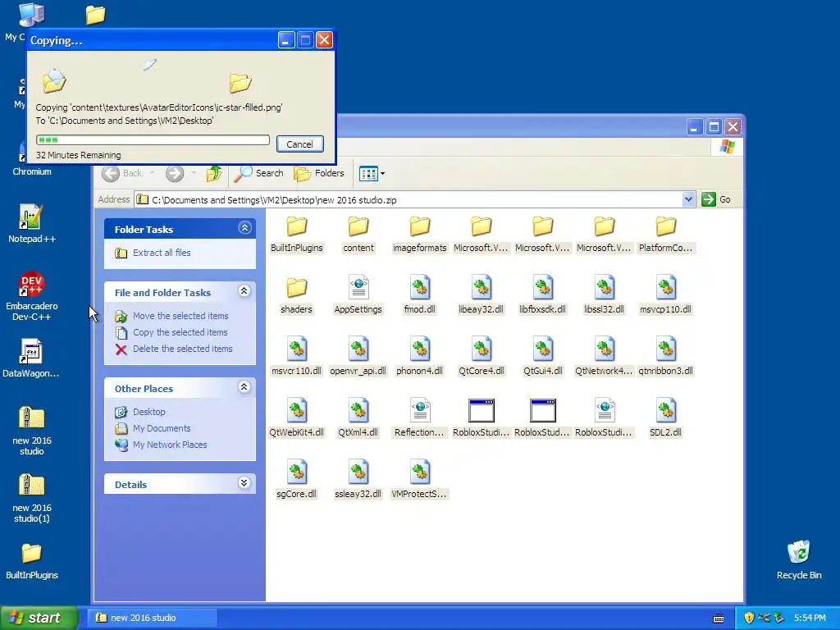Select SDL2.dll file
This screenshot has height=630, width=840.
tap(665, 419)
